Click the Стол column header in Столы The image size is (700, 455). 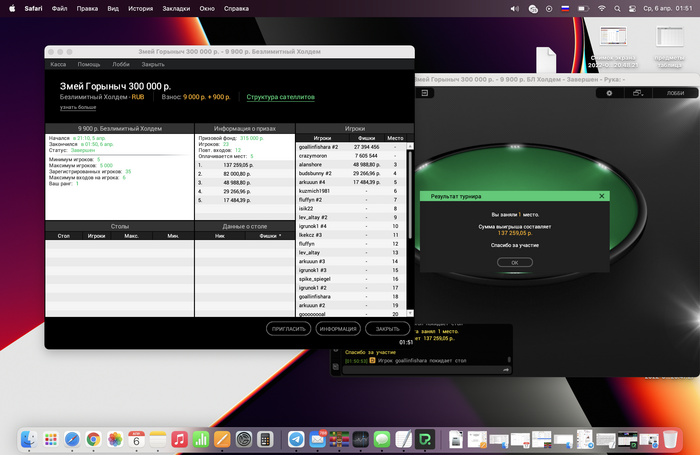coord(63,236)
